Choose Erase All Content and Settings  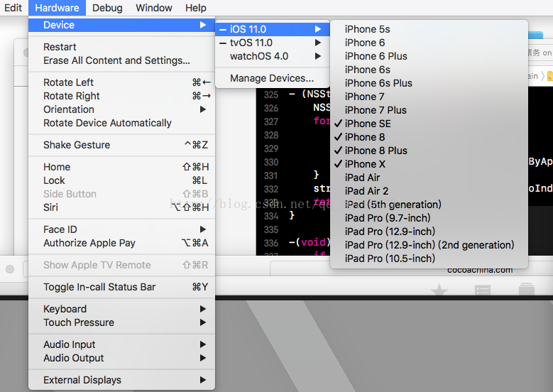tap(121, 60)
